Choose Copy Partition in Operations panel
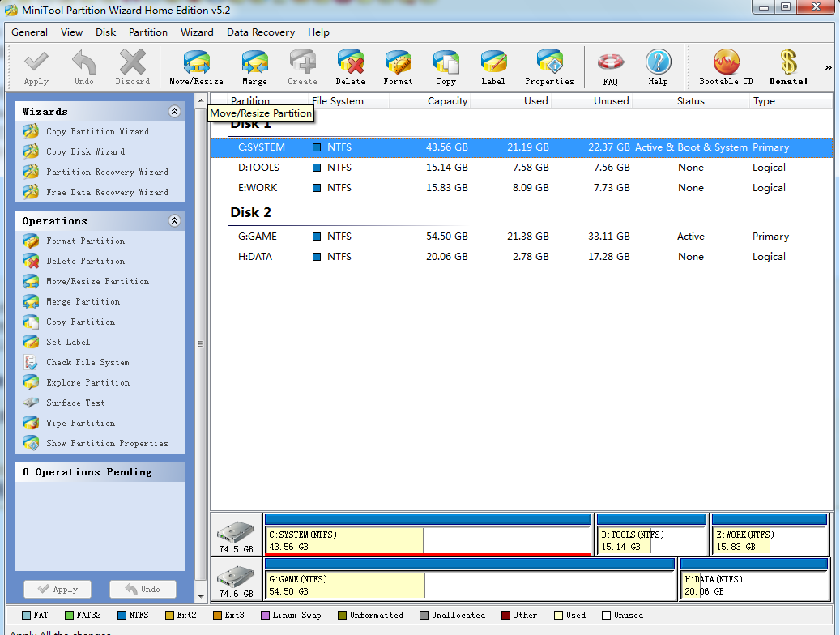Image resolution: width=840 pixels, height=635 pixels. 80,322
